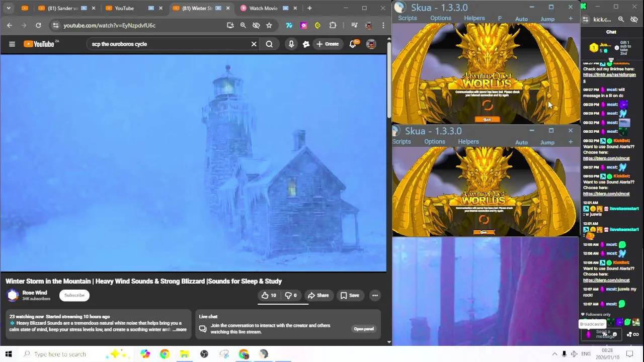Viewport: 644px width, 362px height.
Task: Click the Winter Storm video player
Action: 193,163
